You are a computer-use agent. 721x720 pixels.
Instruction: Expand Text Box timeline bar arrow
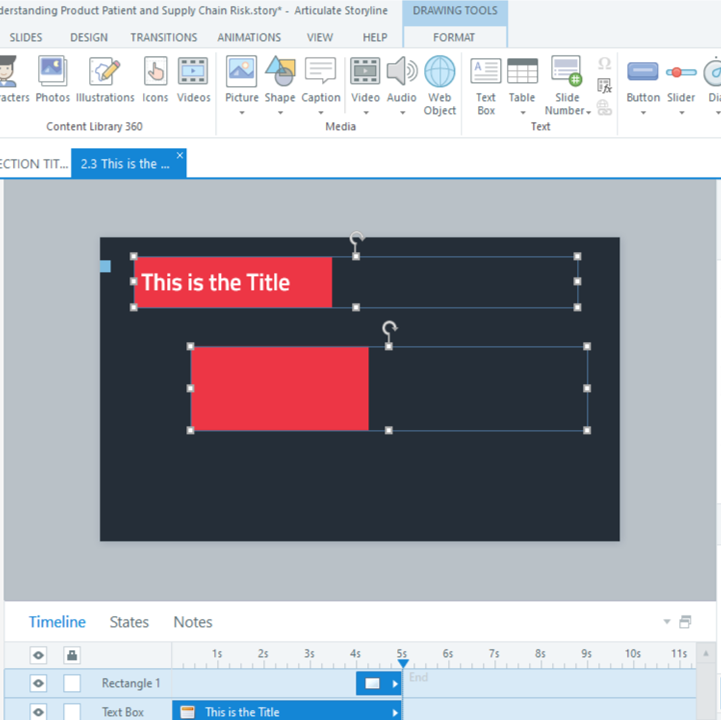coord(395,713)
